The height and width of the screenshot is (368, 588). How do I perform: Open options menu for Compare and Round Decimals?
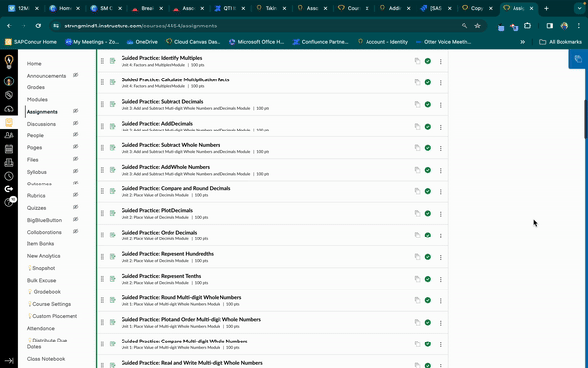[441, 192]
